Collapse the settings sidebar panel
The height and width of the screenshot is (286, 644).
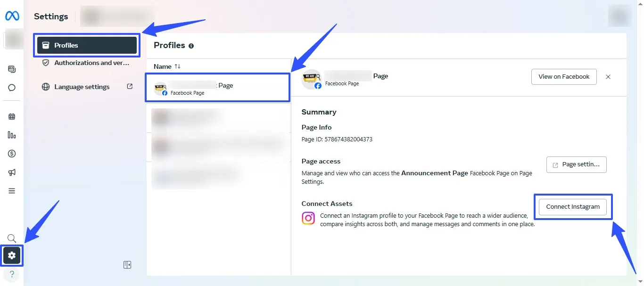[127, 264]
